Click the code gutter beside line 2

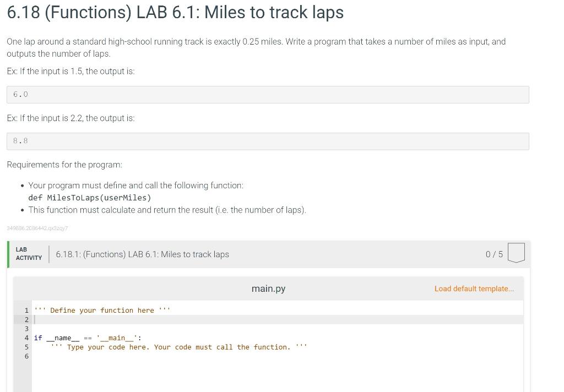[26, 319]
